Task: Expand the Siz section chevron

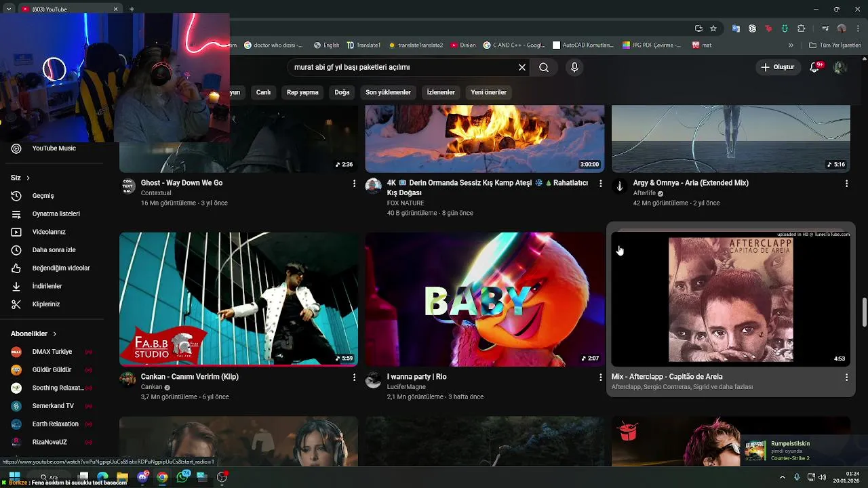Action: pos(28,178)
